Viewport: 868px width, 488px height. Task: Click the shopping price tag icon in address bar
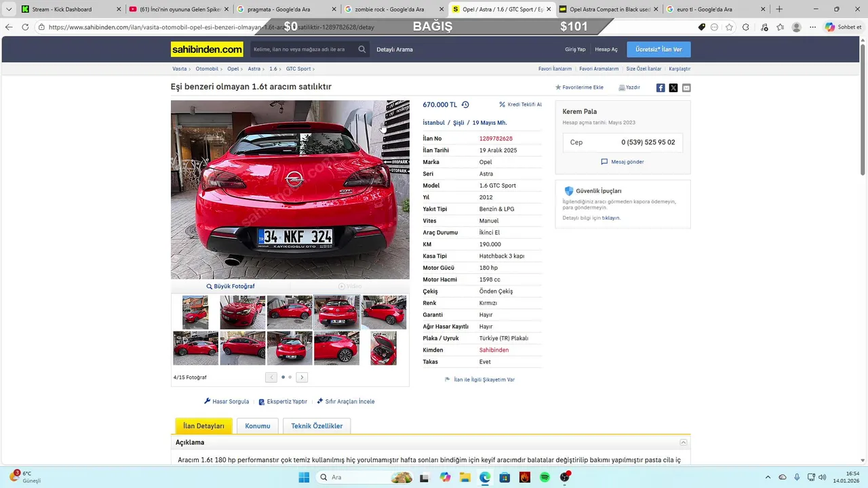(x=702, y=27)
